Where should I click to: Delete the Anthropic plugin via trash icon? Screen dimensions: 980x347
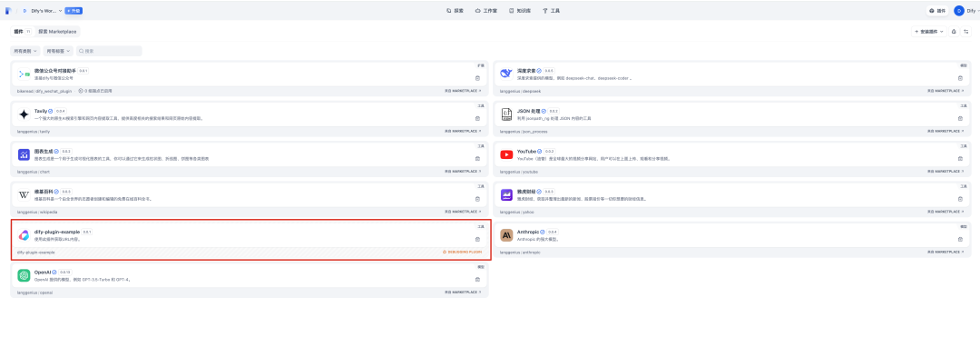click(961, 239)
